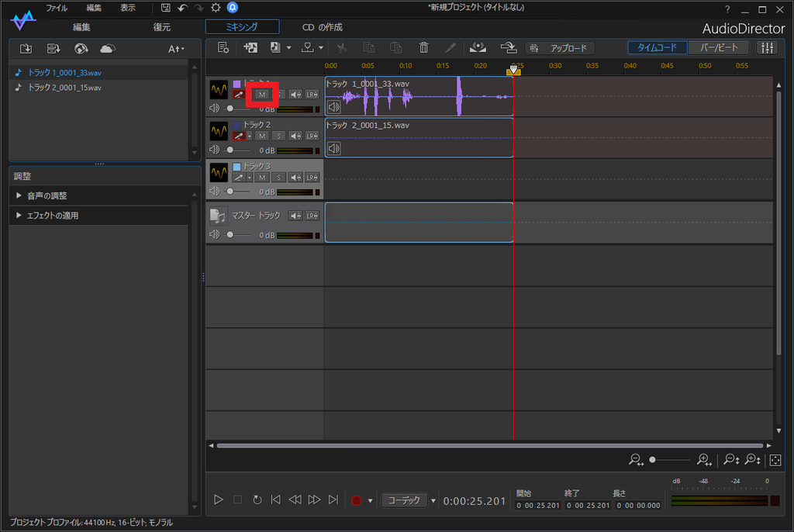Click the fit-to-window zoom icon
This screenshot has width=794, height=532.
coord(775,460)
